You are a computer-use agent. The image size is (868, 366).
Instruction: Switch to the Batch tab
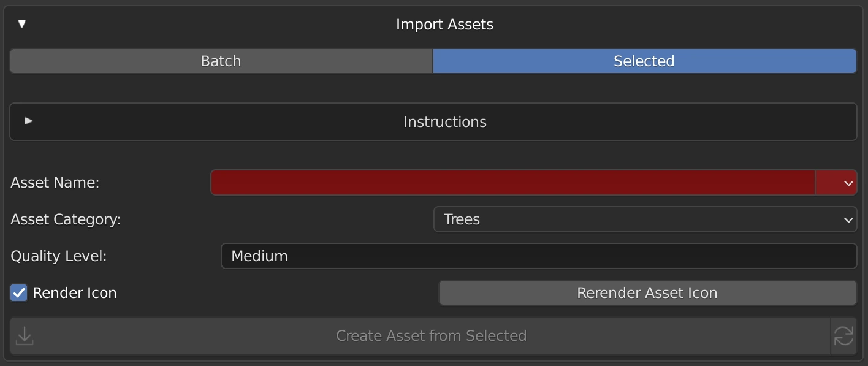(x=221, y=61)
